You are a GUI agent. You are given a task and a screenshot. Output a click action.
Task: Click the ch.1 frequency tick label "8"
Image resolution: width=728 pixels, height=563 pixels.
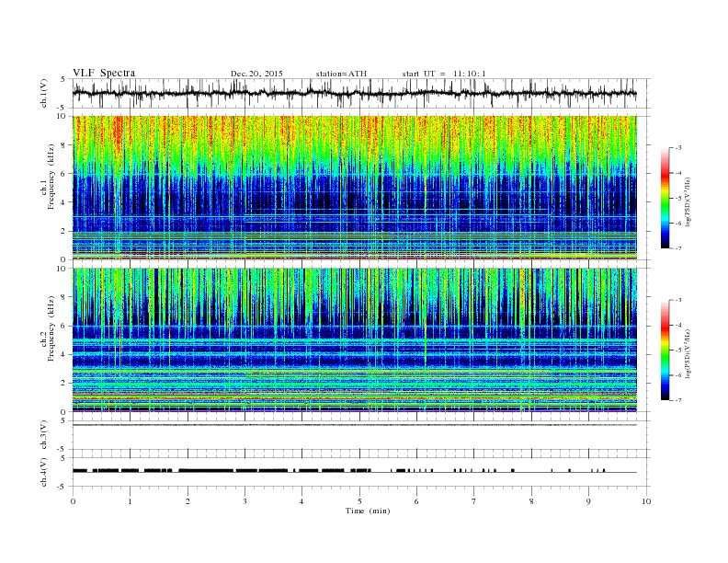pos(64,145)
